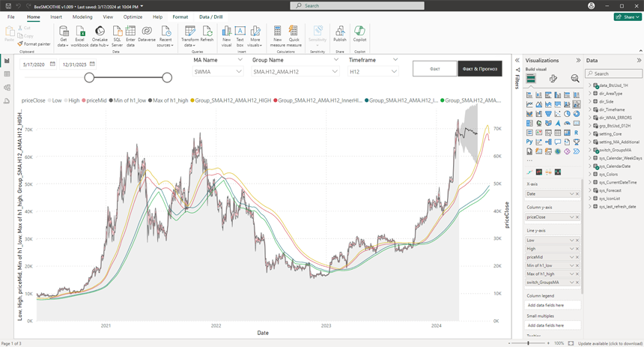The image size is (644, 347).
Task: Expand the Filters pane
Action: [x=517, y=61]
